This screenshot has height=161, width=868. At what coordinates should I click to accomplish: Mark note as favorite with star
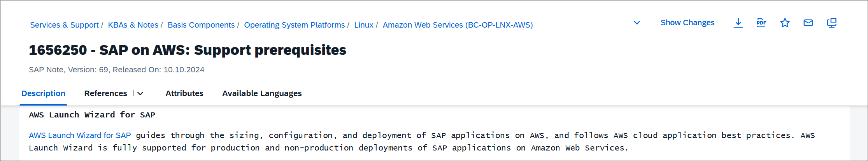click(785, 23)
